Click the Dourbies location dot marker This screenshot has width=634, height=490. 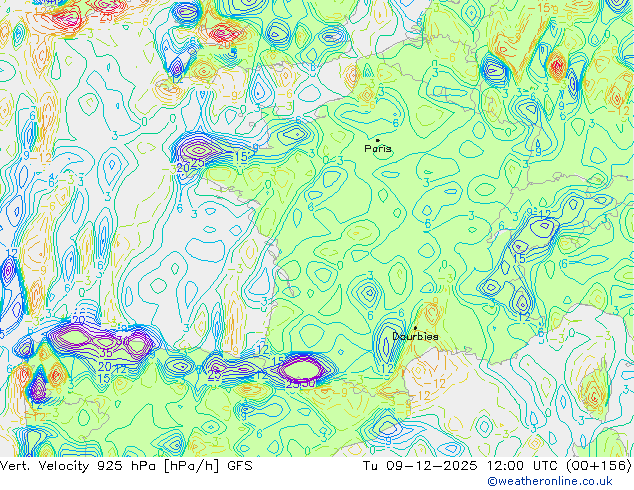coord(415,328)
